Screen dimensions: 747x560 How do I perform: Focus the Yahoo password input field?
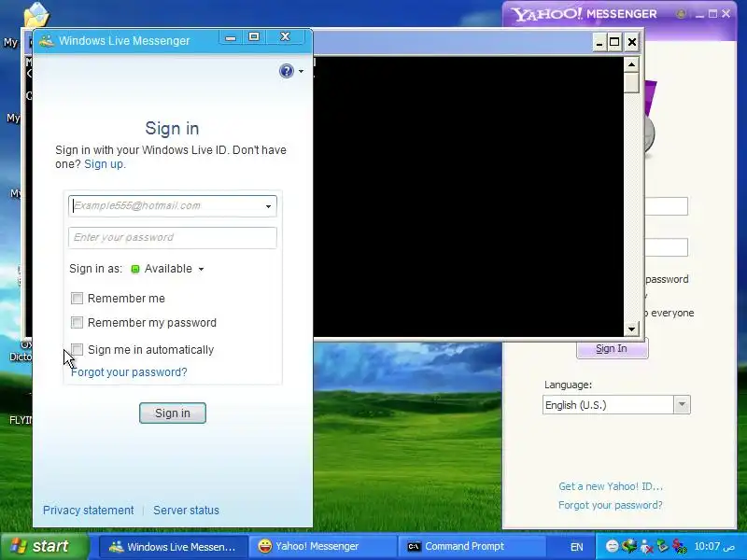(666, 247)
